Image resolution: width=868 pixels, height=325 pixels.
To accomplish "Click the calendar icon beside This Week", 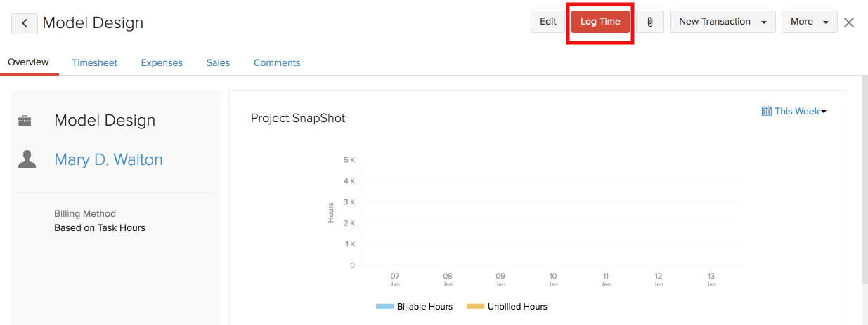I will pyautogui.click(x=766, y=111).
